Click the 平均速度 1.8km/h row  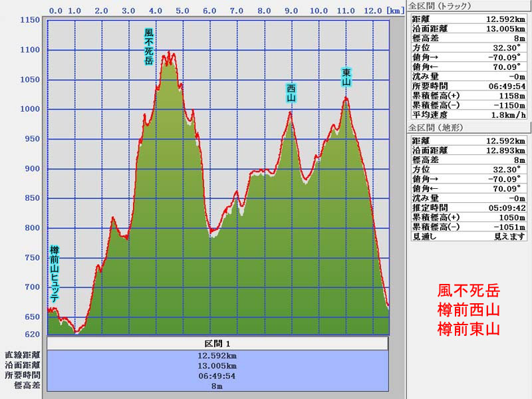point(469,114)
